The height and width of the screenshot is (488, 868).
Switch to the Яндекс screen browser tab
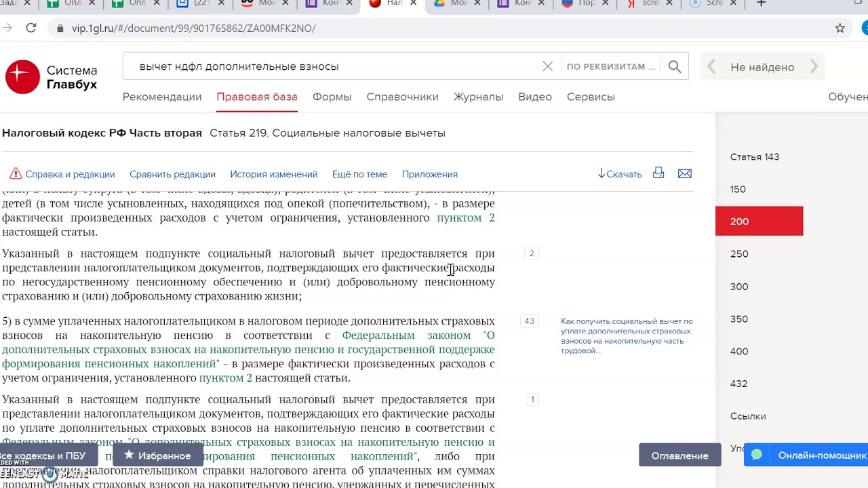click(x=649, y=3)
